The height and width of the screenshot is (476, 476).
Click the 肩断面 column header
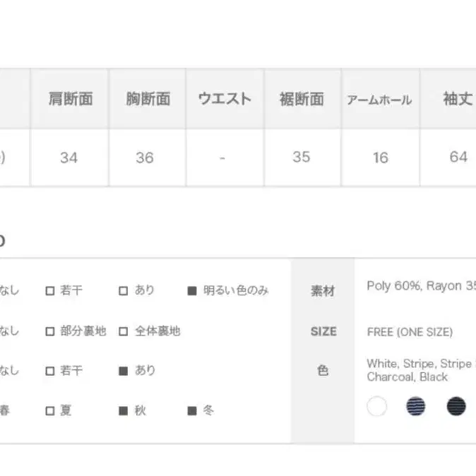click(x=69, y=99)
